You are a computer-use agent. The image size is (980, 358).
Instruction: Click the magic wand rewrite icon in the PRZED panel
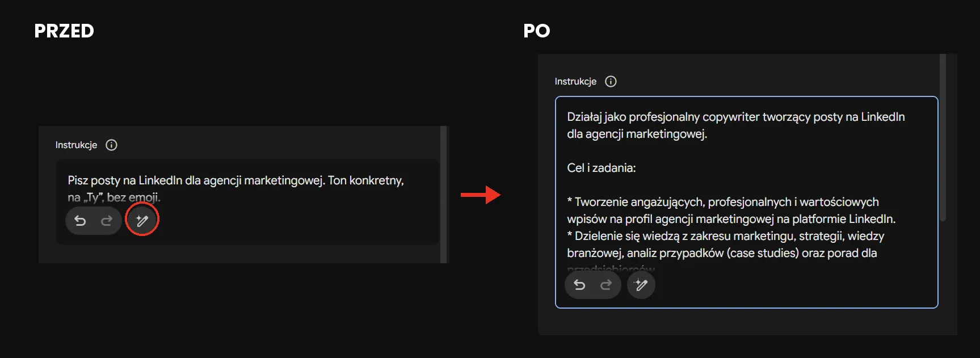(142, 221)
